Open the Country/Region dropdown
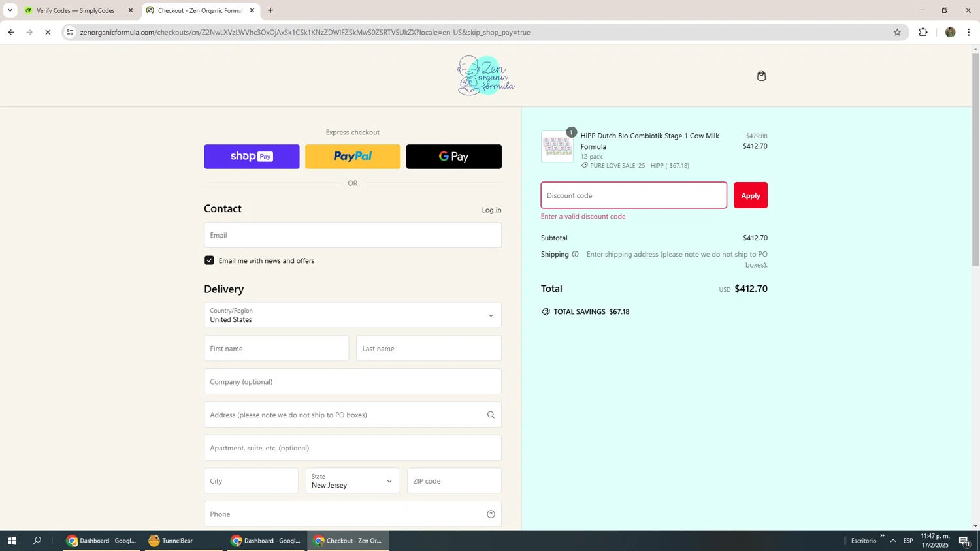Screen dimensions: 980x551 (353, 315)
